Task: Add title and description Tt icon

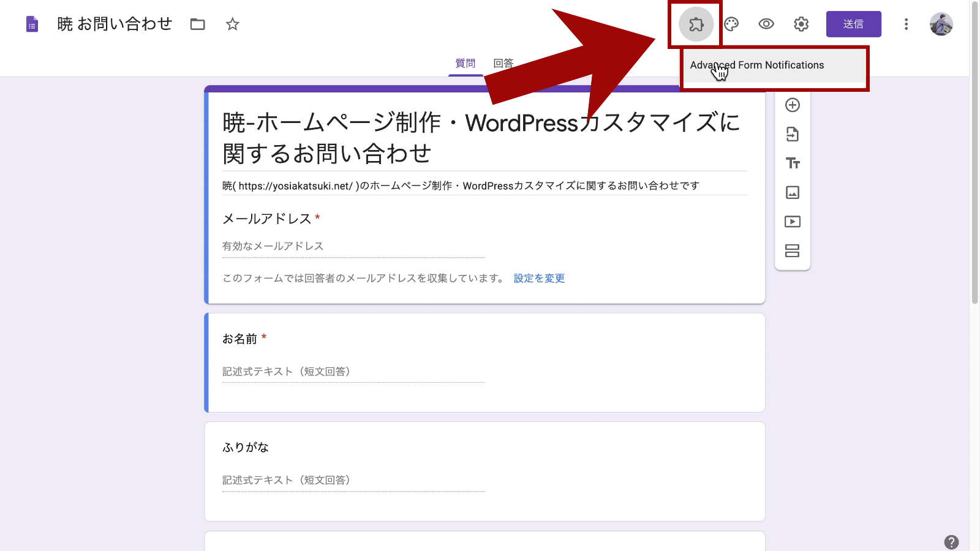Action: click(793, 163)
